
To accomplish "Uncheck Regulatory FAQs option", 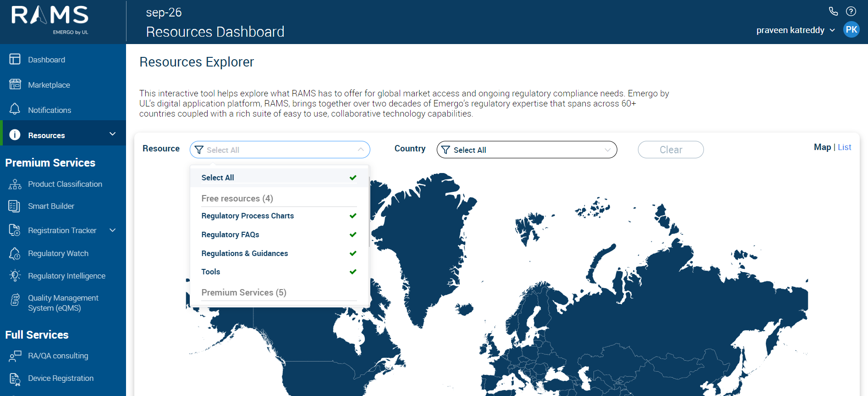I will 279,234.
